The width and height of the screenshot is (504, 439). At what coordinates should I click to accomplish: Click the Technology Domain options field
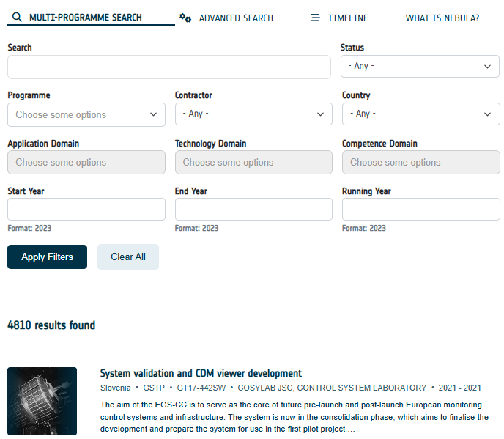(253, 163)
